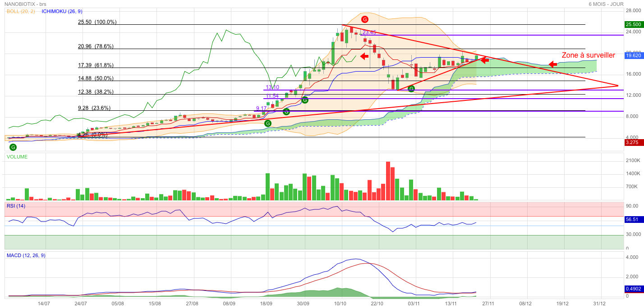The height and width of the screenshot is (308, 644).
Task: Click the 19/12 date on the time axis
Action: 562,303
